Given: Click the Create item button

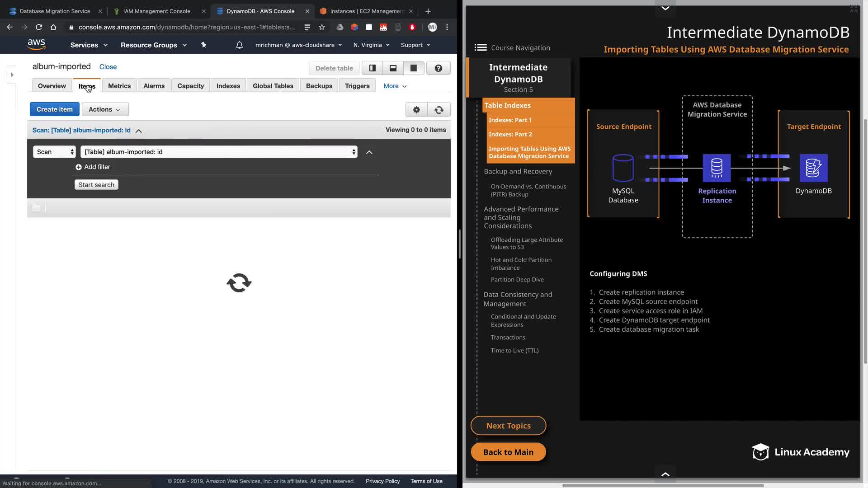Looking at the screenshot, I should point(54,109).
